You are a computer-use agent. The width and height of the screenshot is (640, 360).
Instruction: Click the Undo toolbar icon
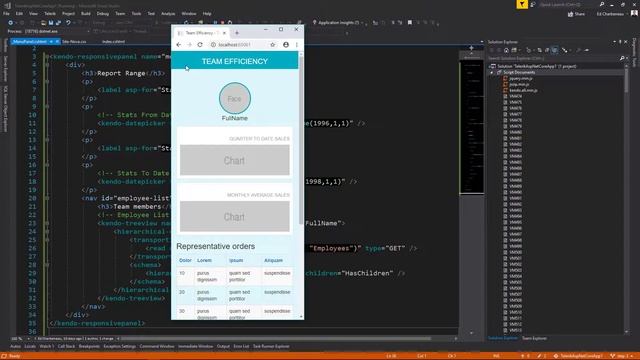point(68,23)
